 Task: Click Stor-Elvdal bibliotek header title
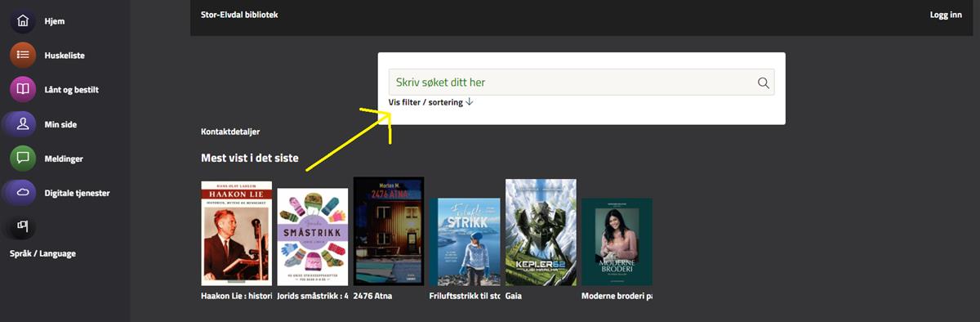click(x=239, y=15)
